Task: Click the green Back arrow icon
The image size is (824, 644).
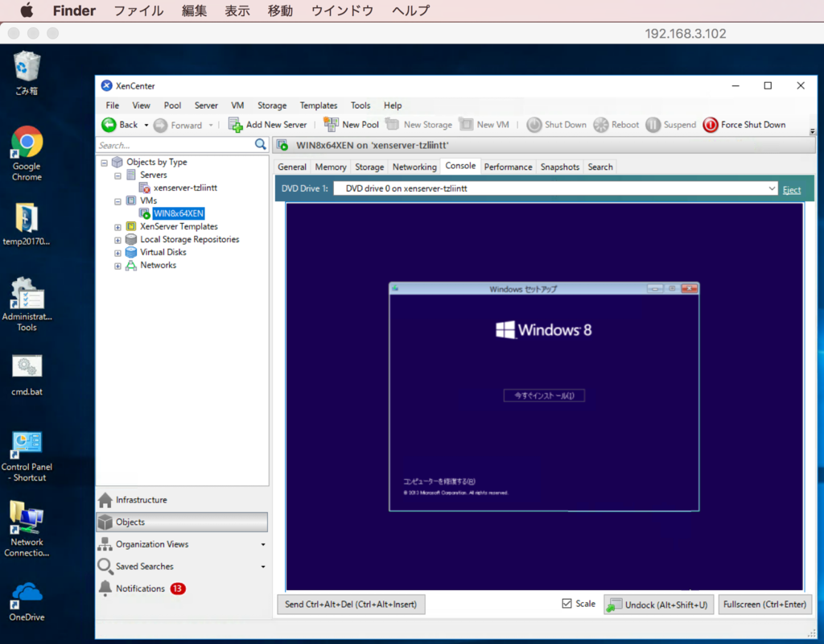Action: 109,125
